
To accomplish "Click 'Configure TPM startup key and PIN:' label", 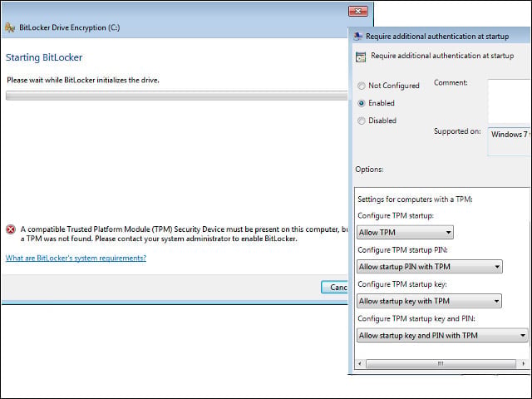I will click(416, 318).
